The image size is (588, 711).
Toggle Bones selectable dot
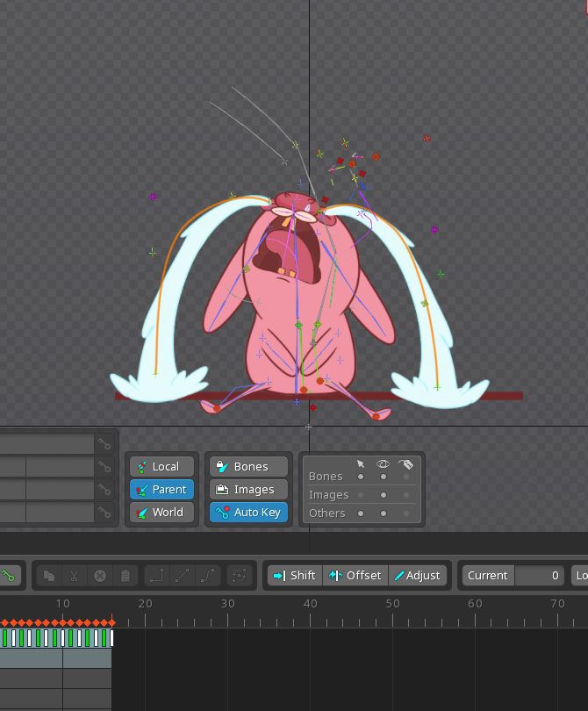(361, 477)
